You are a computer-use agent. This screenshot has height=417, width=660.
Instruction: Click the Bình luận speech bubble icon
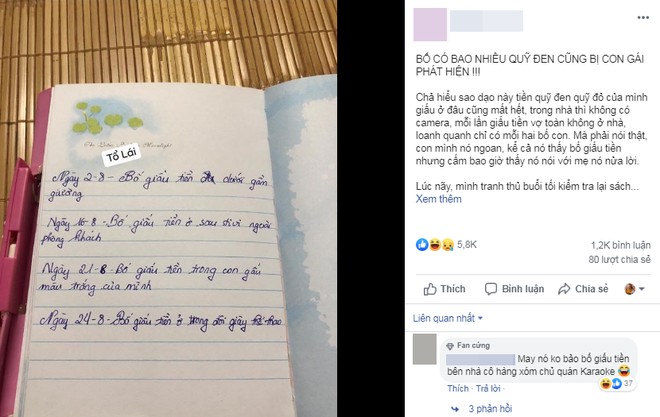pyautogui.click(x=491, y=289)
